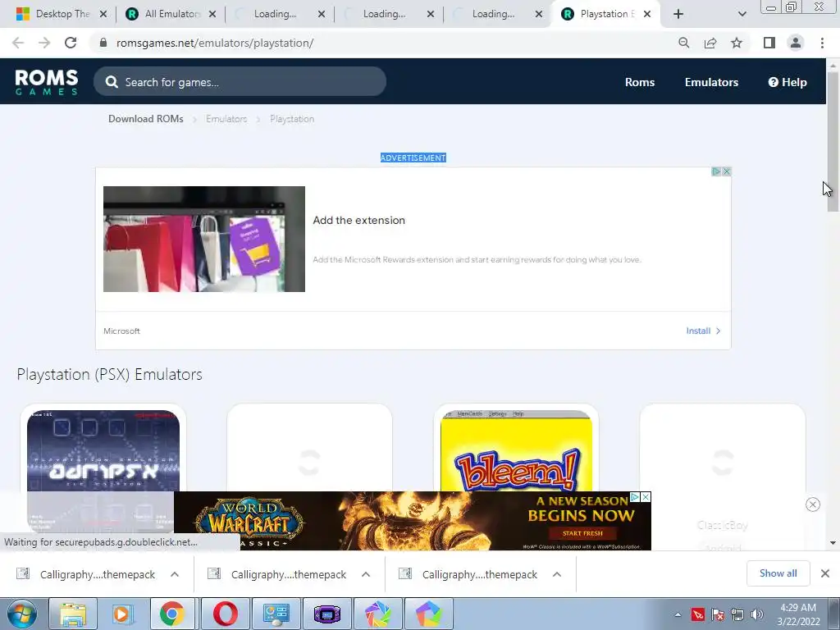Launch Opera from the taskbar

click(226, 614)
